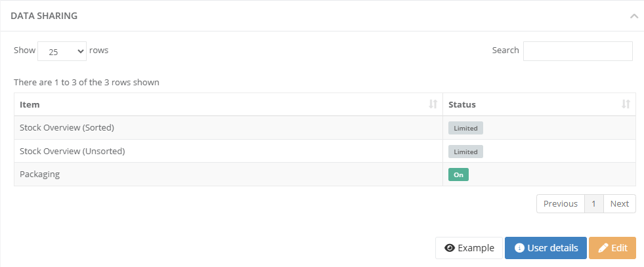Open the DATA SHARING panel title
The image size is (644, 267).
(x=44, y=16)
